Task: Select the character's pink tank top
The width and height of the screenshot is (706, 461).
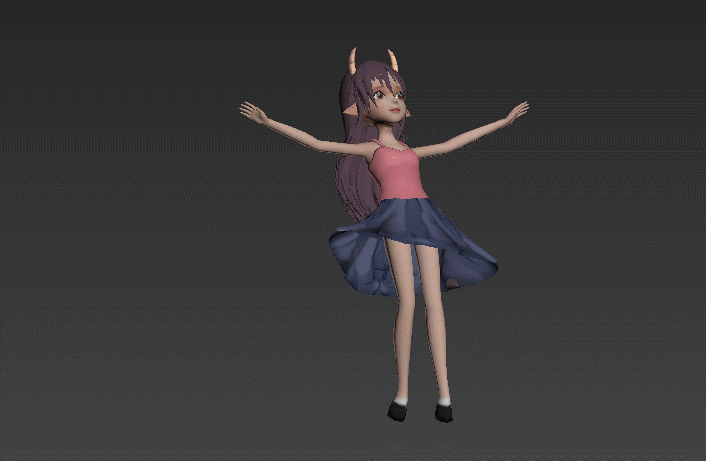Action: 397,171
